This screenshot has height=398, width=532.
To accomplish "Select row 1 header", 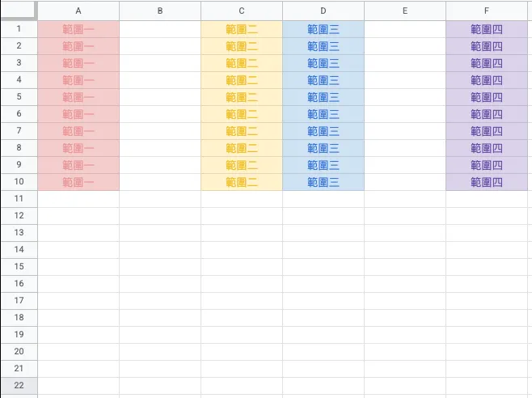I will [19, 29].
